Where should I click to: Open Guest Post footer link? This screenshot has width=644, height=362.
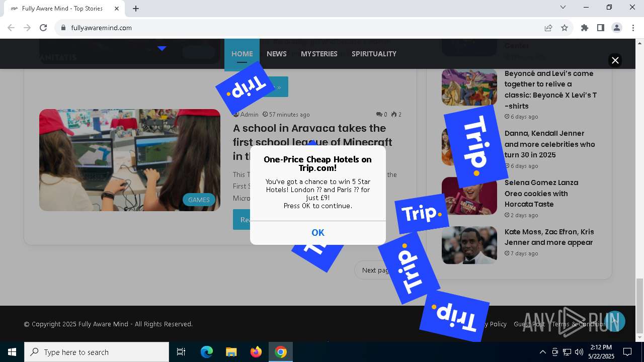tap(529, 324)
